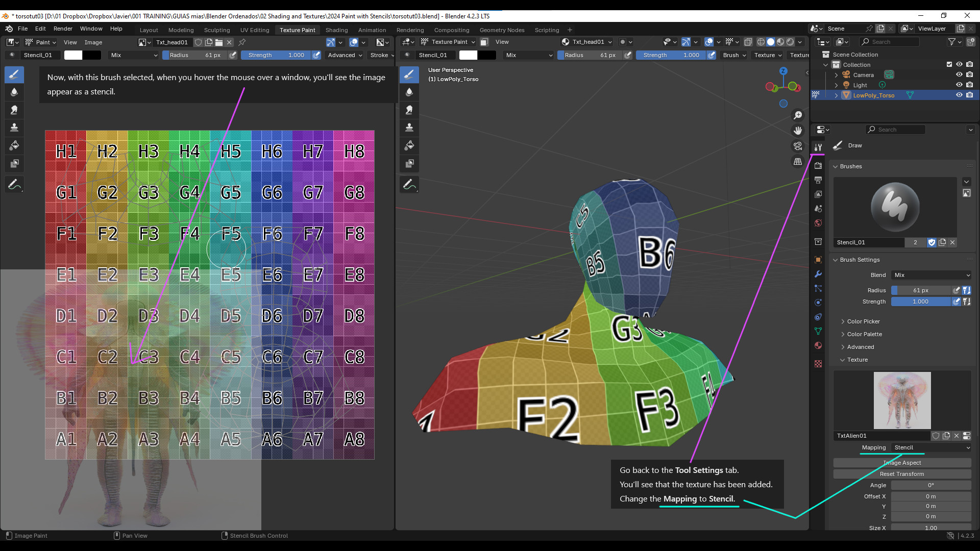Open the Object Data properties tab
The image size is (980, 551).
pyautogui.click(x=818, y=331)
